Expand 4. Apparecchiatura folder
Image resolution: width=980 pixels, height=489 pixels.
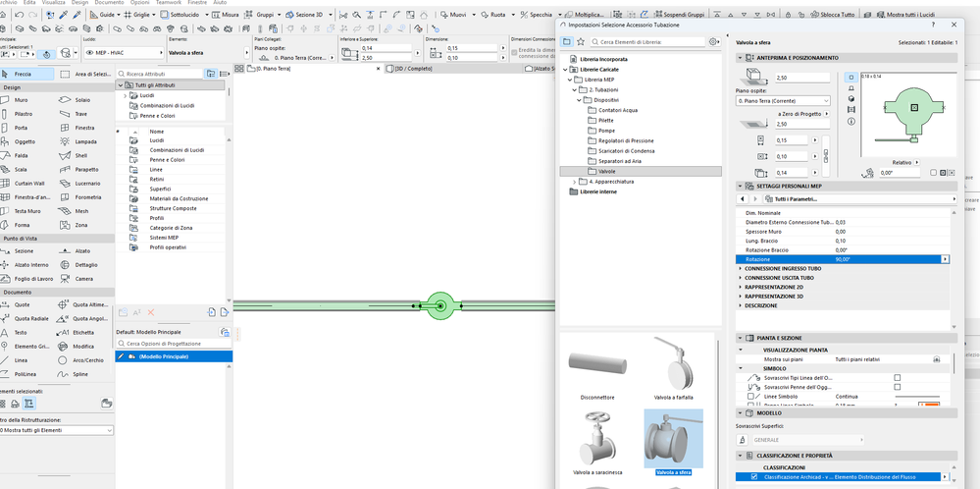[575, 182]
